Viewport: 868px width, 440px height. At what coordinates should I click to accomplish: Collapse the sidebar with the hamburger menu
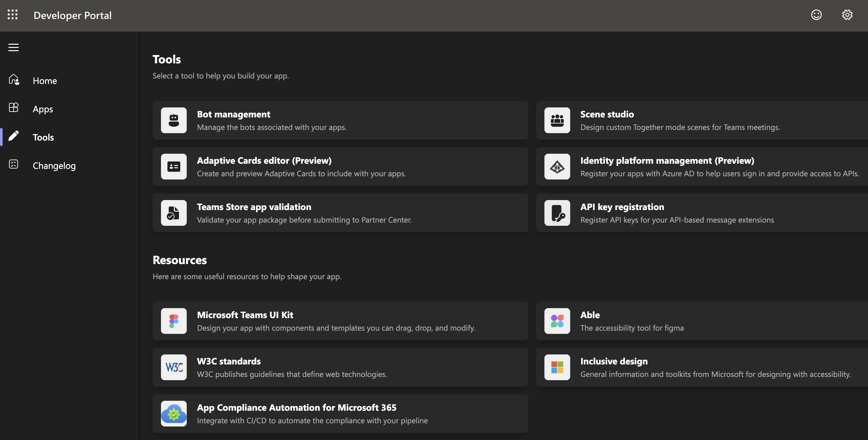click(x=13, y=47)
